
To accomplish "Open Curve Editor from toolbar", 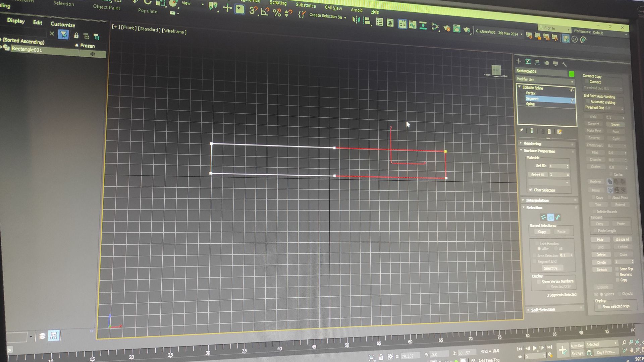I will point(413,24).
